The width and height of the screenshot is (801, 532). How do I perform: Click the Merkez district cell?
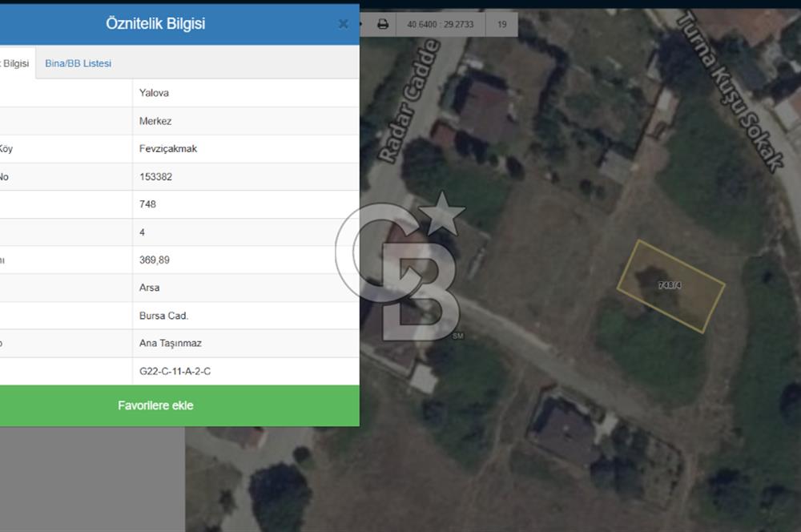pyautogui.click(x=155, y=121)
